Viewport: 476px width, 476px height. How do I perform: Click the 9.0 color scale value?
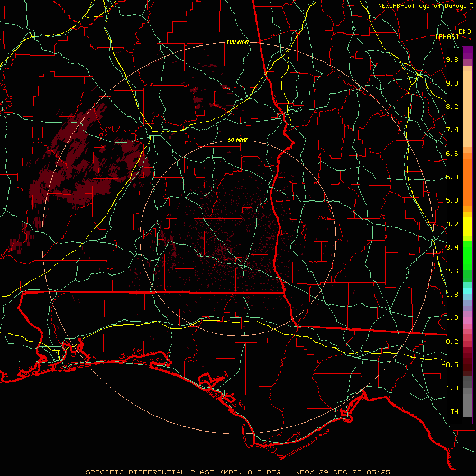tap(452, 83)
